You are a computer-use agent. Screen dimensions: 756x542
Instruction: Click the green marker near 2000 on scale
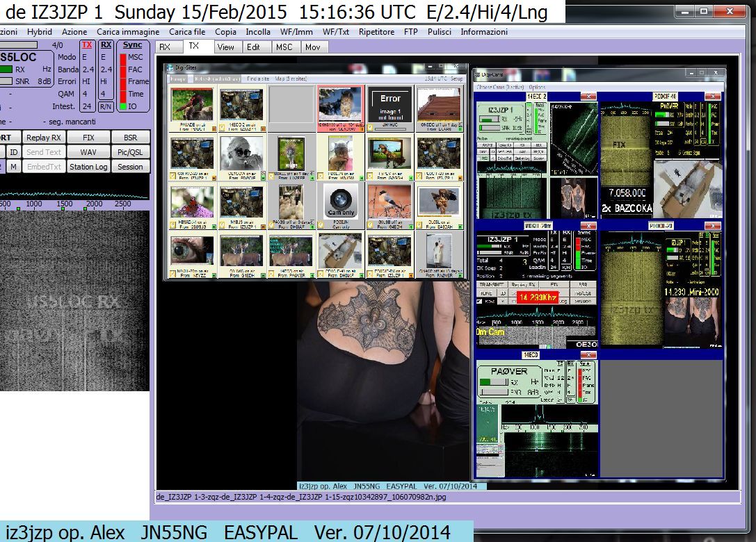[86, 208]
